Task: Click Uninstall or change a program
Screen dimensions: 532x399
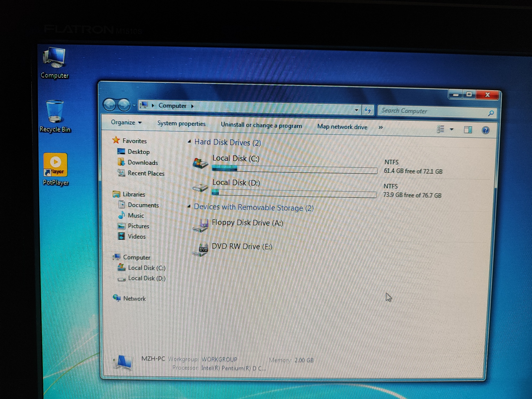Action: [x=261, y=125]
